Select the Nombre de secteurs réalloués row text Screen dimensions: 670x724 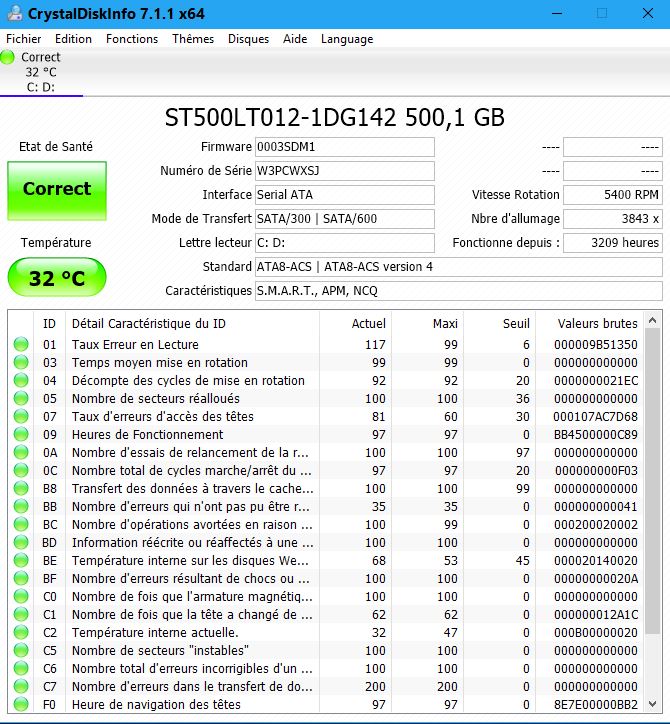click(156, 398)
